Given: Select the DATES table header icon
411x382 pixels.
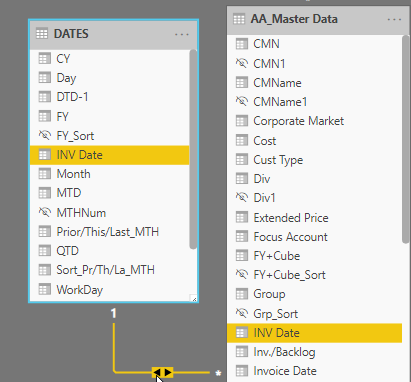Looking at the screenshot, I should pos(42,34).
